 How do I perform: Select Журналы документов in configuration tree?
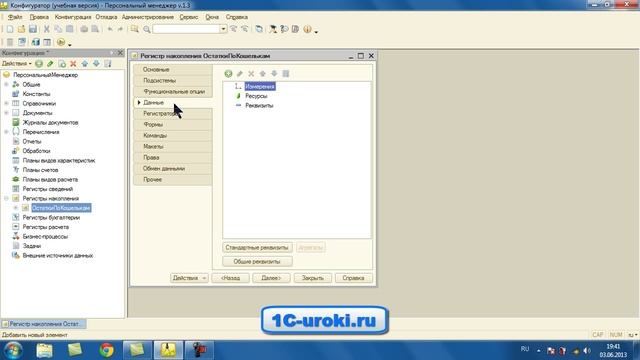[50, 122]
